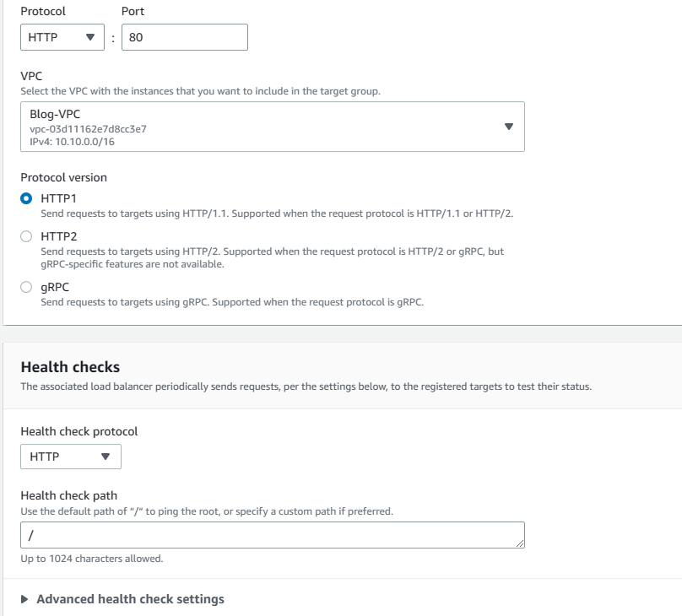682x616 pixels.
Task: Click the VPC selector's down arrow icon
Action: 508,127
